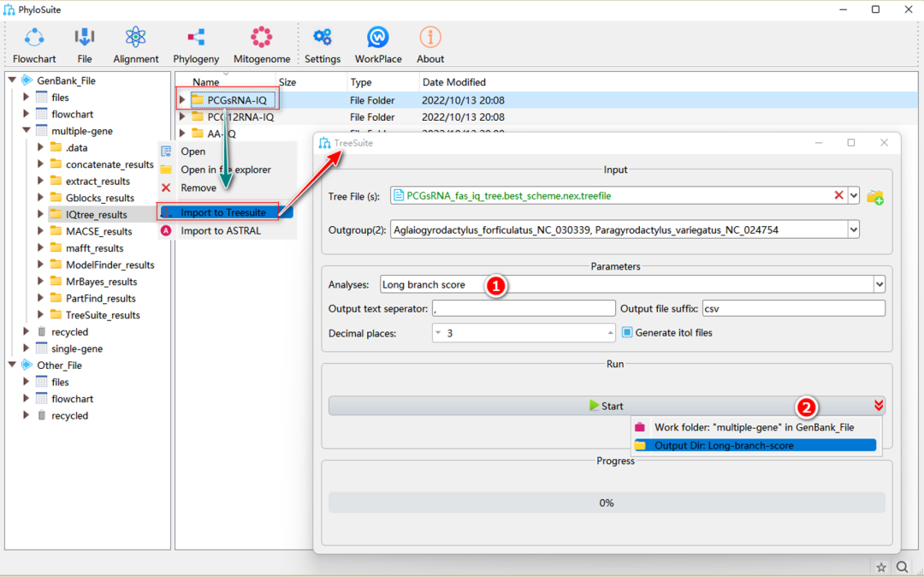Expand the PCGsRNA-IQ row arrow

[182, 100]
